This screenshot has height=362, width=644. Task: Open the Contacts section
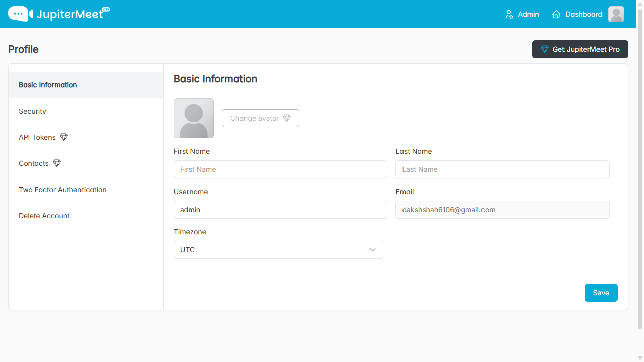86,163
